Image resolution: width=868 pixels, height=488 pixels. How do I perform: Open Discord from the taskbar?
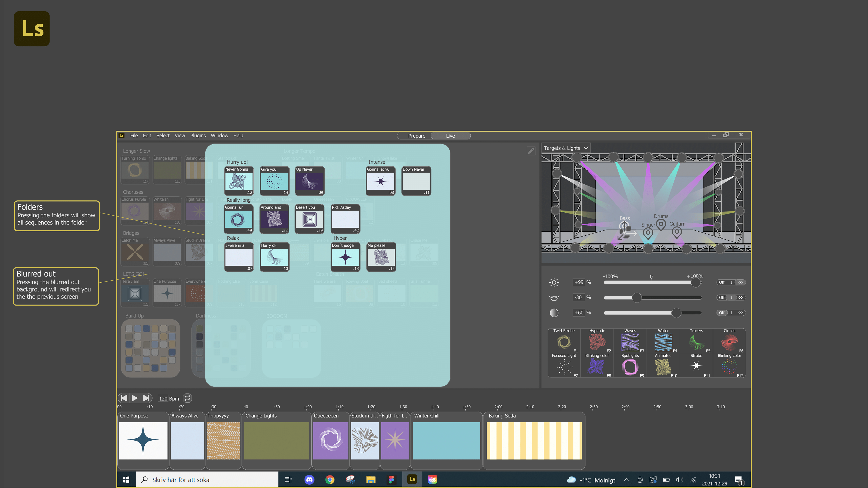309,480
